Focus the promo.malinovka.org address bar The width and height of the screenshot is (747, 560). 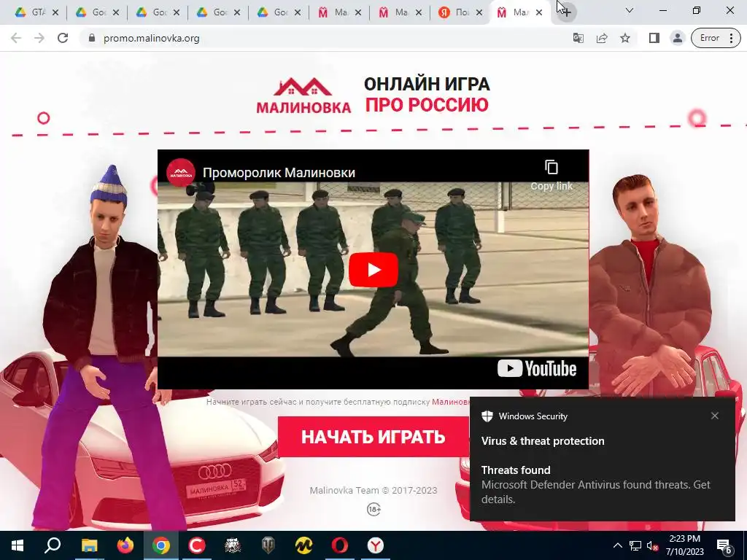pos(152,38)
